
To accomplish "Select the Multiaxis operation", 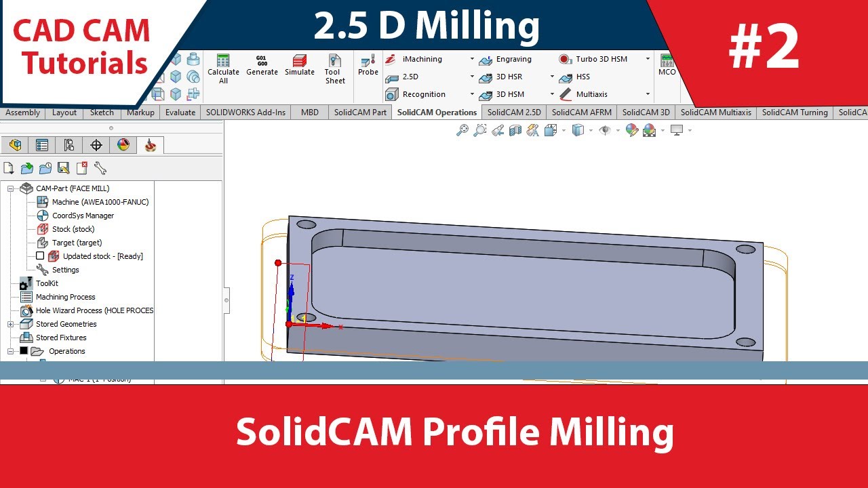I will 583,94.
